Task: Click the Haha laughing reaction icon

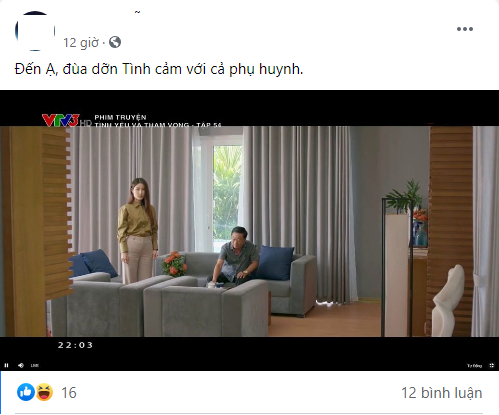Action: point(44,392)
